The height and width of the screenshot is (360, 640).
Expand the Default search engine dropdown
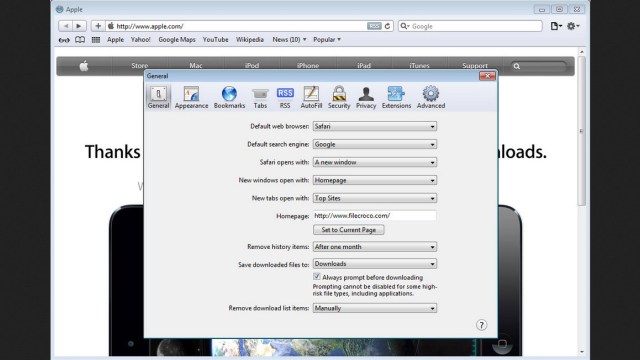click(375, 144)
